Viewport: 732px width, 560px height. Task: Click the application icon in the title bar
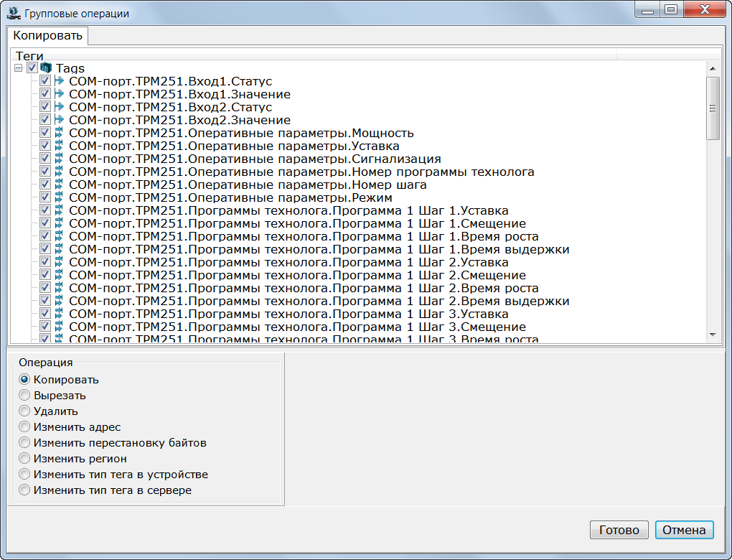point(14,13)
